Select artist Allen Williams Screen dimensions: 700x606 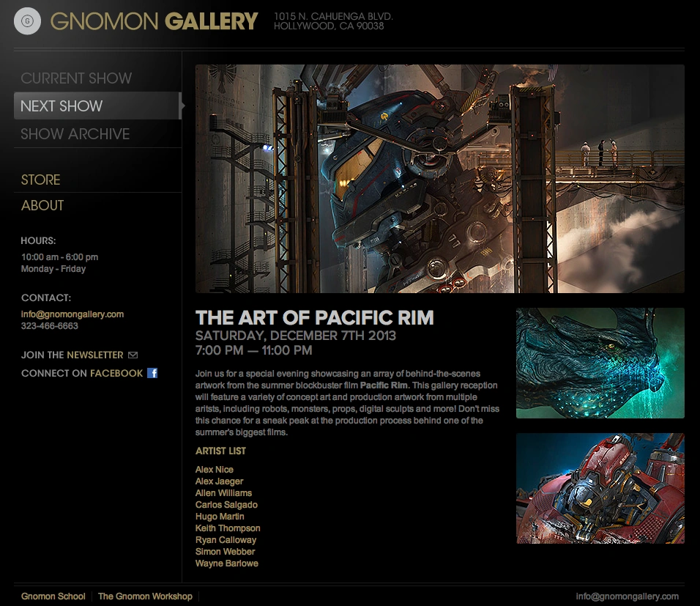[x=223, y=493]
